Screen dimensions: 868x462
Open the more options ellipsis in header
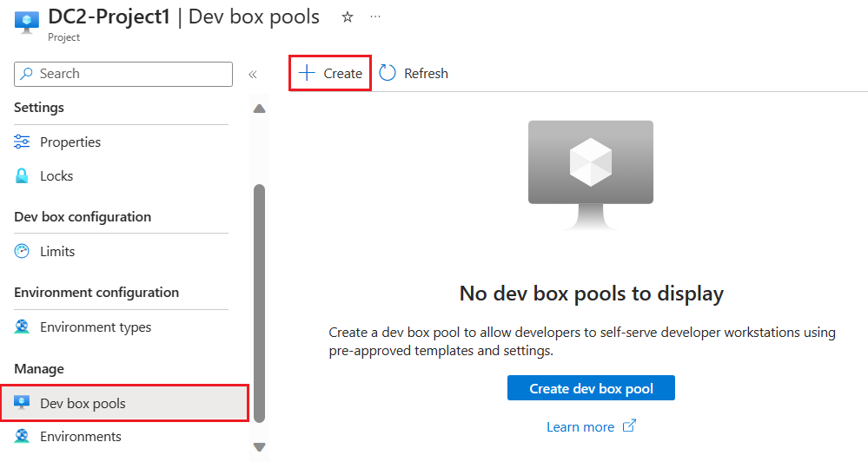point(375,16)
